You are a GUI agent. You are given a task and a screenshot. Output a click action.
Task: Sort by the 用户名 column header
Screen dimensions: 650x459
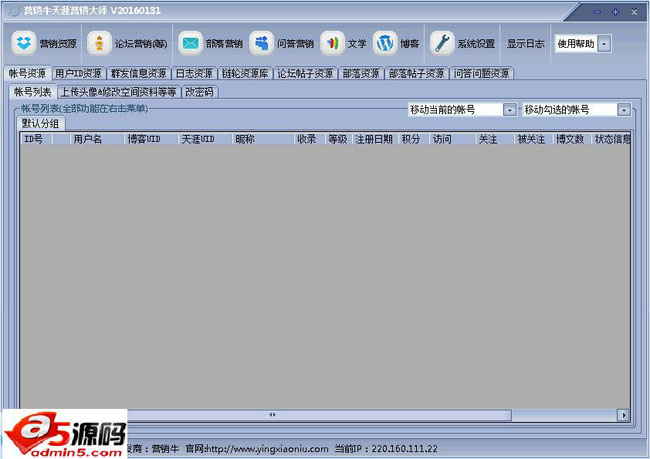tap(97, 139)
